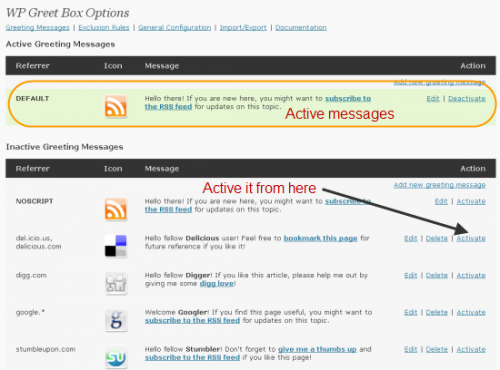This screenshot has height=370, width=500.
Task: Open the Exclusion Rules tab link
Action: coord(104,28)
